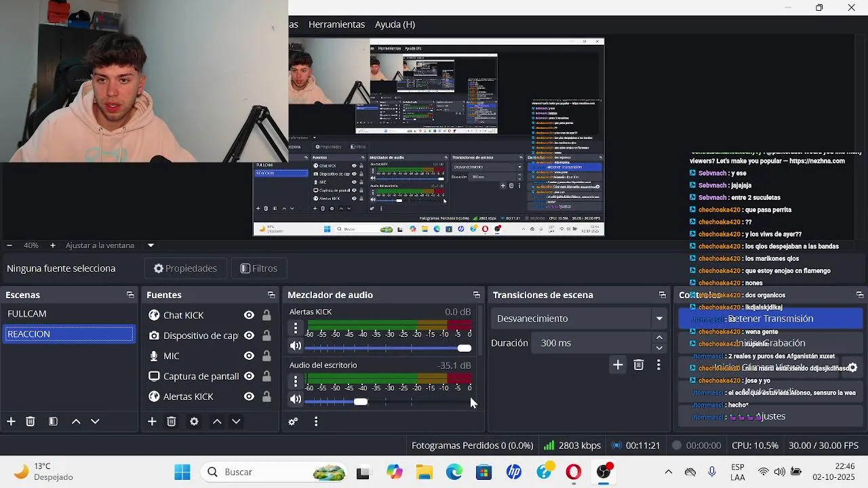Hide the Captura de pantalla source

[x=249, y=376]
